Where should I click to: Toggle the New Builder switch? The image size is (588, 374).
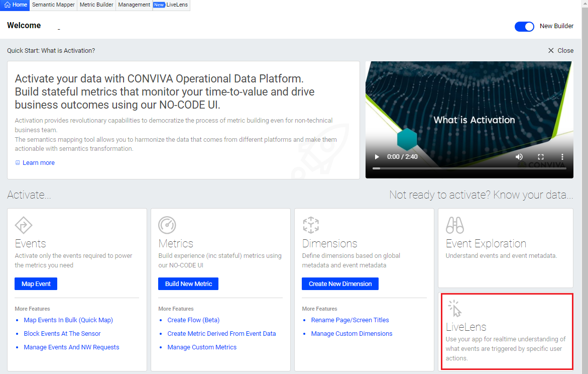524,26
